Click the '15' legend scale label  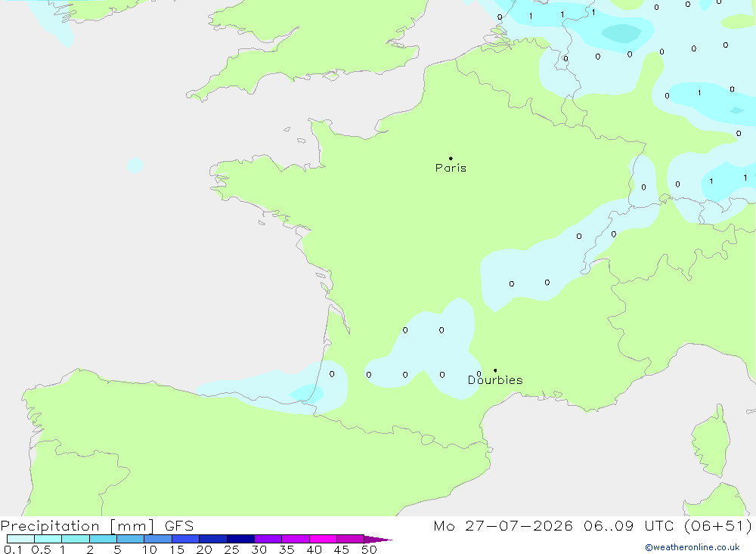[177, 549]
